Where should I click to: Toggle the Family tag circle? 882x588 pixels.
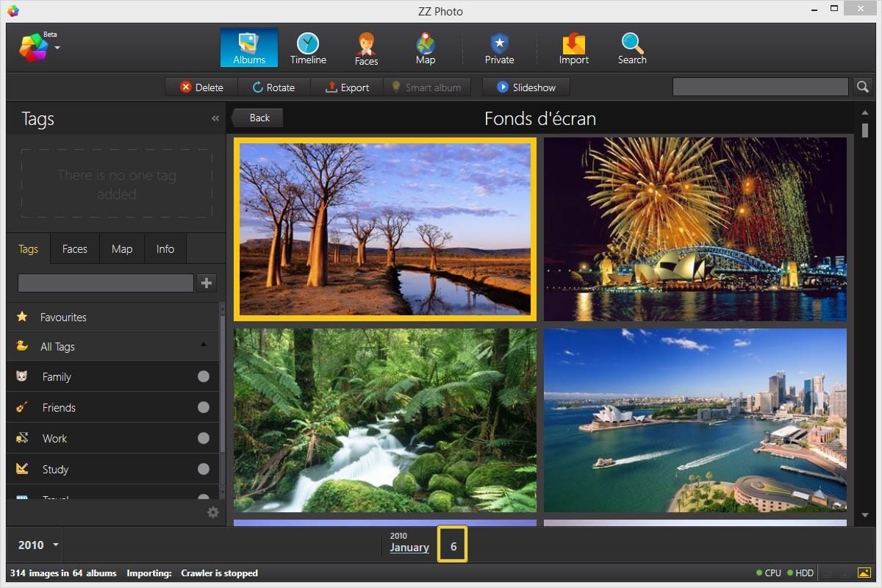[x=204, y=377]
